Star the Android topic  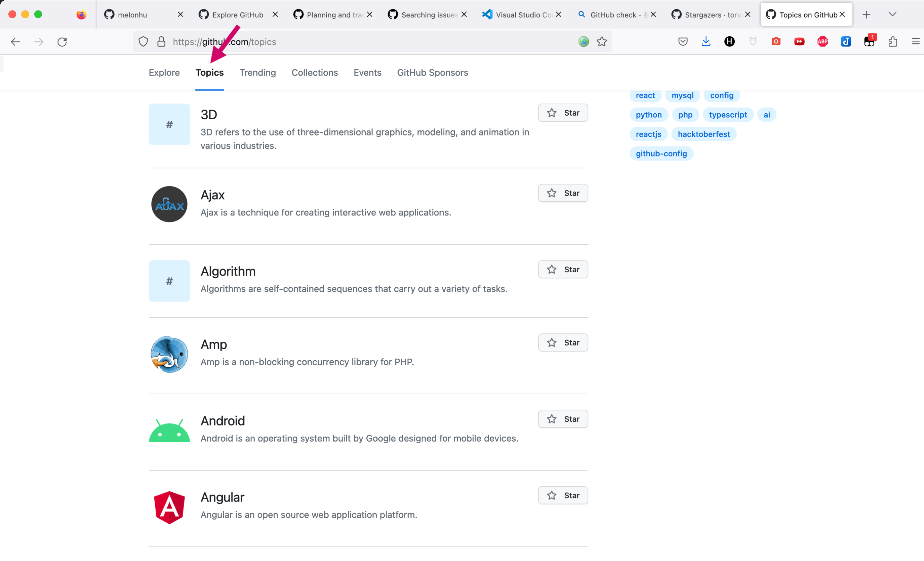(562, 419)
